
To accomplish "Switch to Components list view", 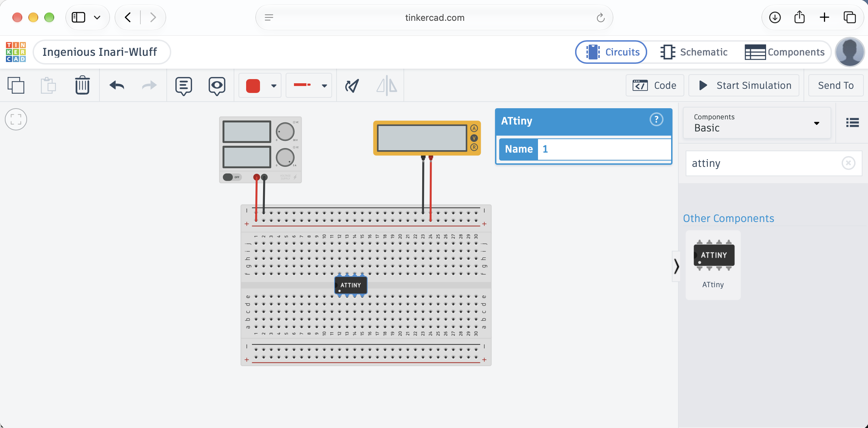I will tap(785, 52).
